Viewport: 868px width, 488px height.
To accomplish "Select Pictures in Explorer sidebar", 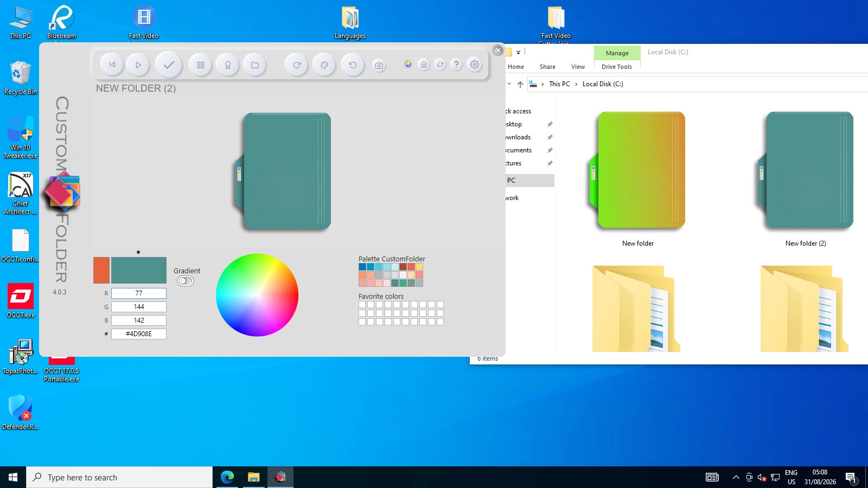I will pyautogui.click(x=514, y=163).
